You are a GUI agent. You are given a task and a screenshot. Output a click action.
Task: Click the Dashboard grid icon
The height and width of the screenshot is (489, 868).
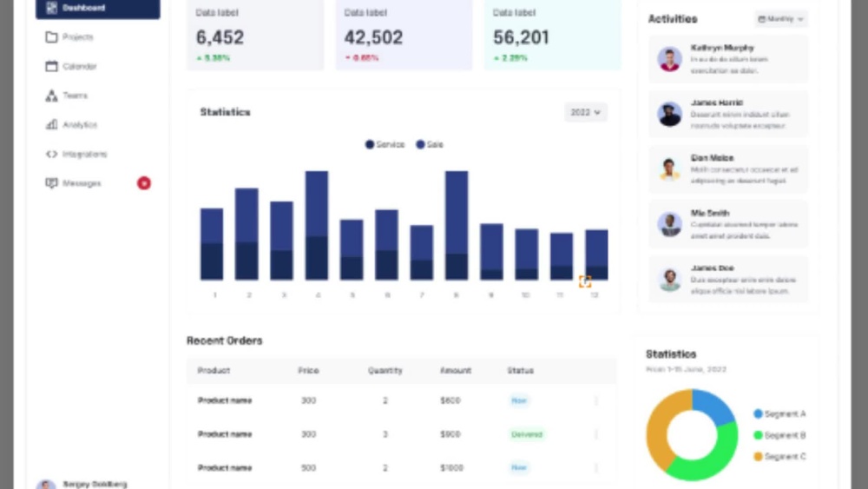(51, 8)
